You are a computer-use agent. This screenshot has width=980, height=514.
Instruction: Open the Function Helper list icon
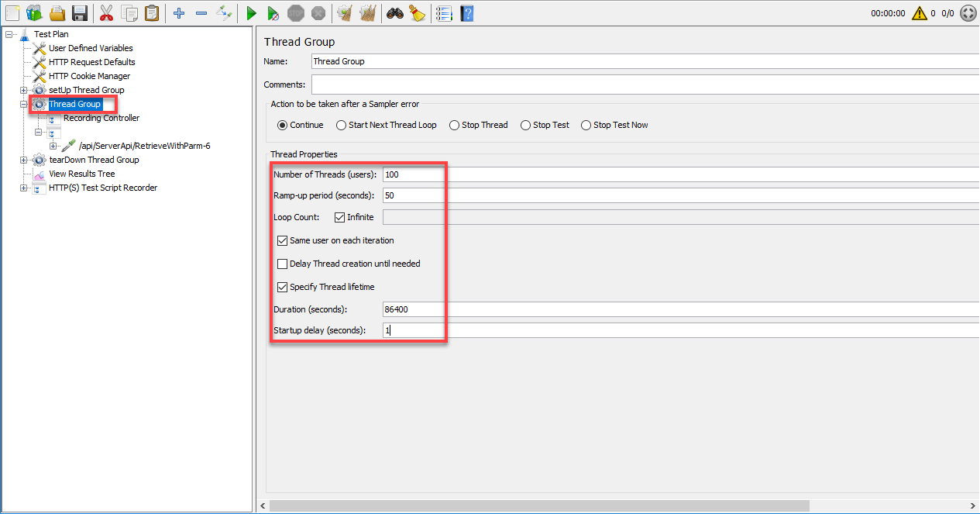click(x=444, y=13)
